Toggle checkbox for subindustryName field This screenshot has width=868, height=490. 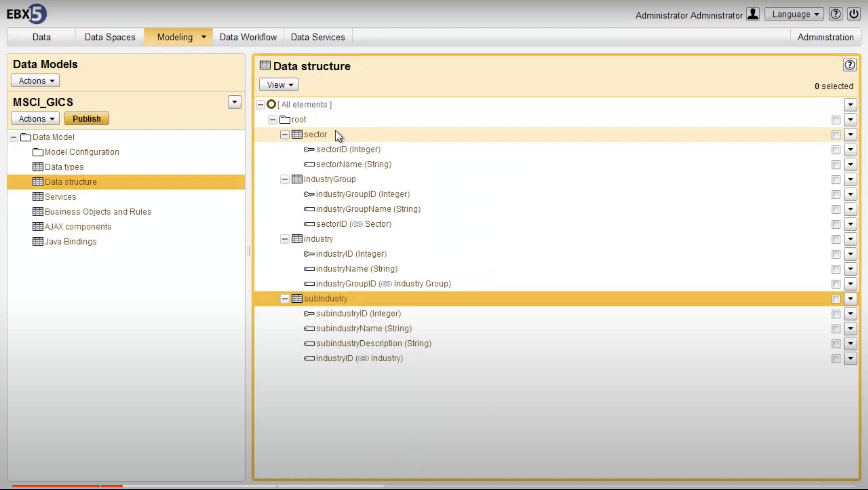point(836,328)
